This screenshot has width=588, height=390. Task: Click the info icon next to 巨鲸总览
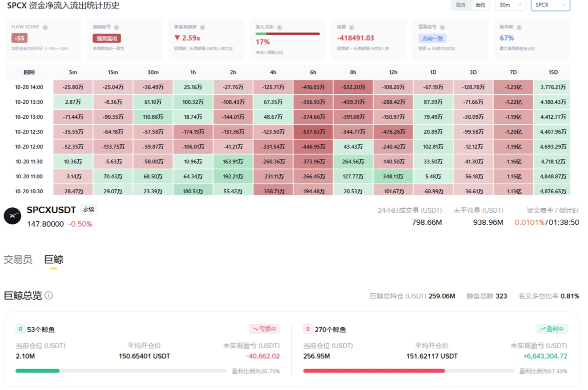(x=49, y=296)
